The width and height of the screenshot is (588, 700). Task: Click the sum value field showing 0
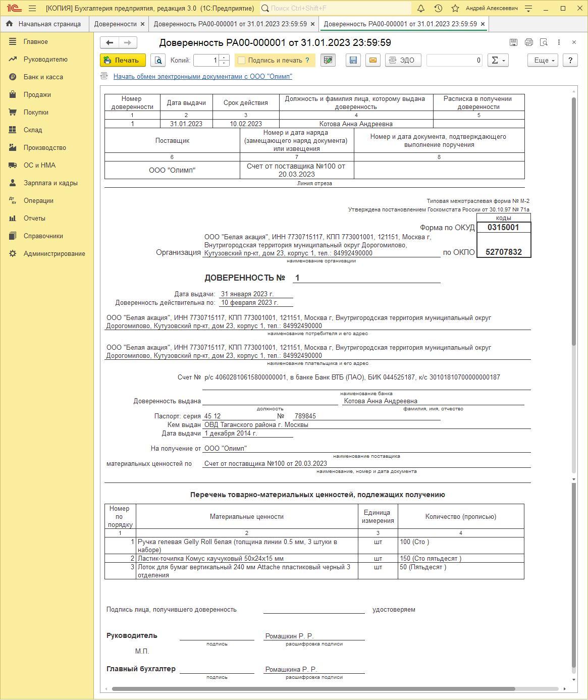click(454, 61)
